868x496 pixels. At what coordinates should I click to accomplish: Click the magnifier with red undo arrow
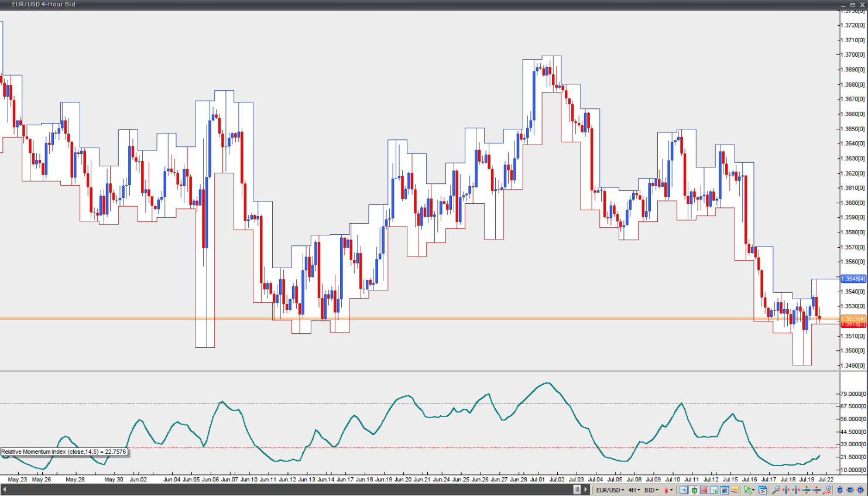(x=828, y=490)
